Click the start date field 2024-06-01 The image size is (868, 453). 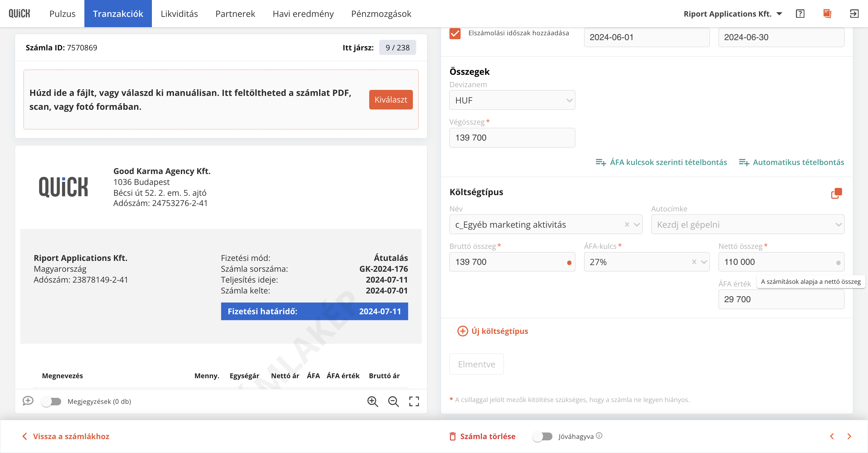[x=646, y=37]
